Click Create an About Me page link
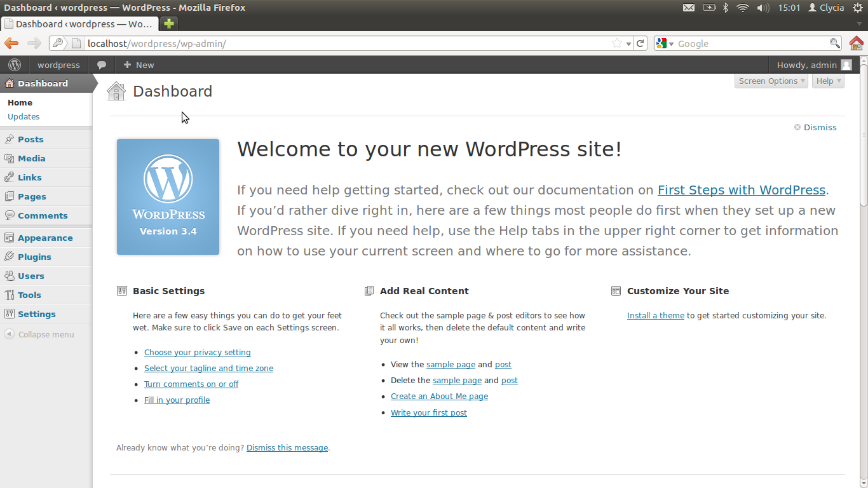Viewport: 868px width, 488px height. [x=439, y=396]
